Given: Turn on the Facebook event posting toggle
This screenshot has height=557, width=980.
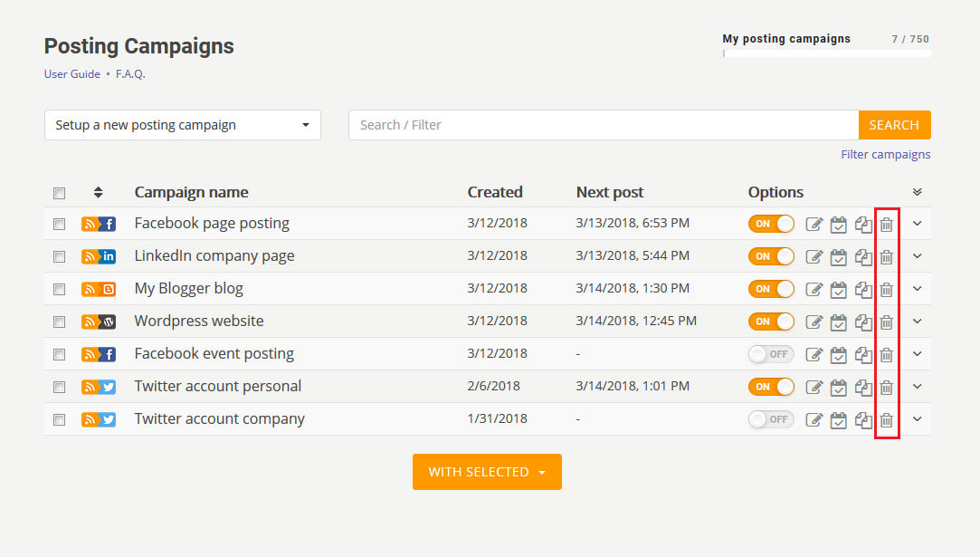Looking at the screenshot, I should (x=771, y=353).
